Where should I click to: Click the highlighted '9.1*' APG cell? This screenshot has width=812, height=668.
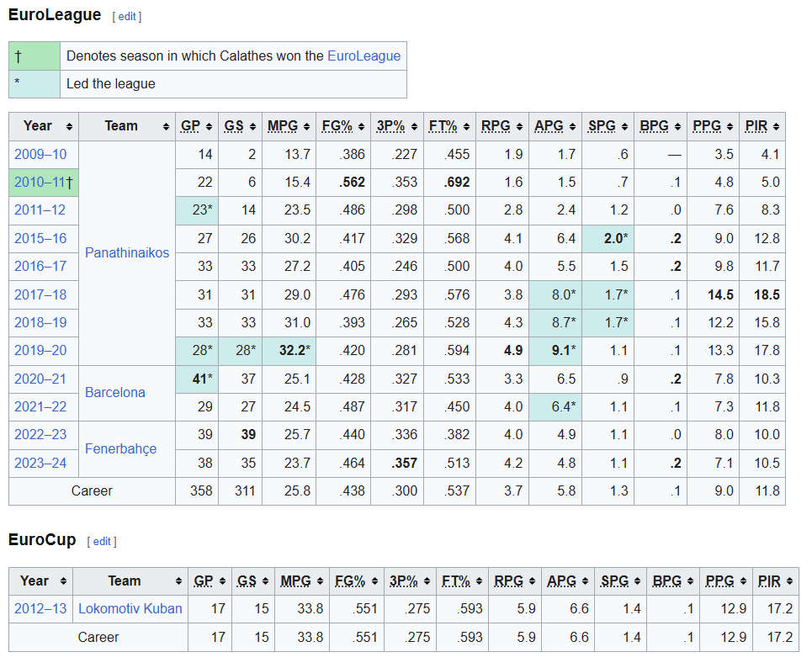pos(555,351)
